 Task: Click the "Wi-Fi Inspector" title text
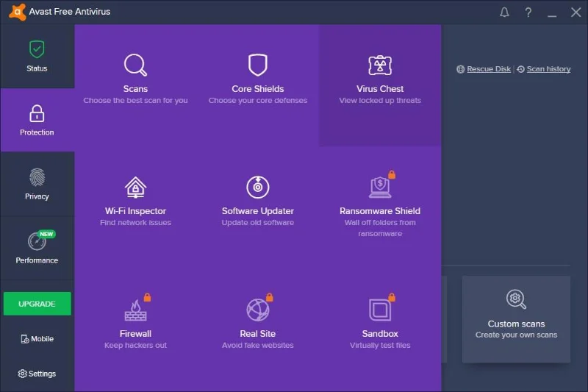pos(135,211)
